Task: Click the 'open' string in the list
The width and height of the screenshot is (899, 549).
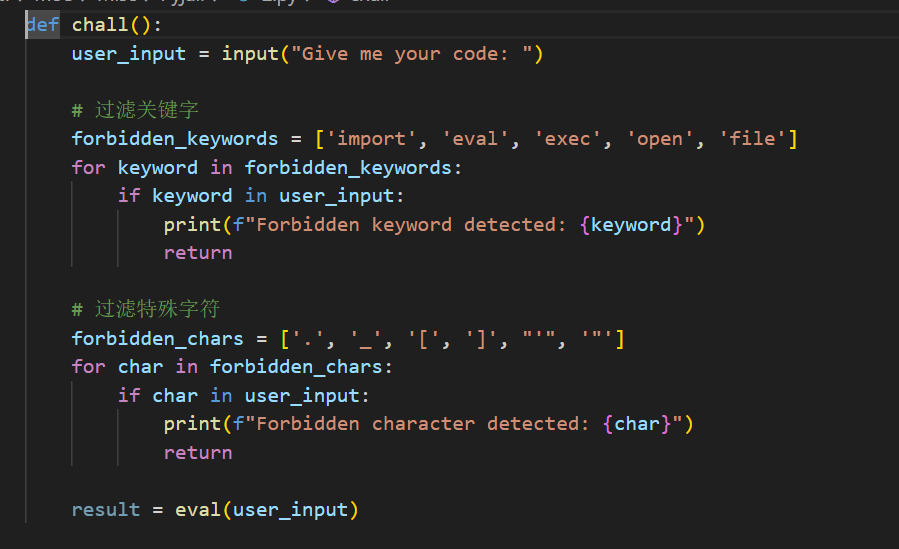Action: tap(660, 139)
